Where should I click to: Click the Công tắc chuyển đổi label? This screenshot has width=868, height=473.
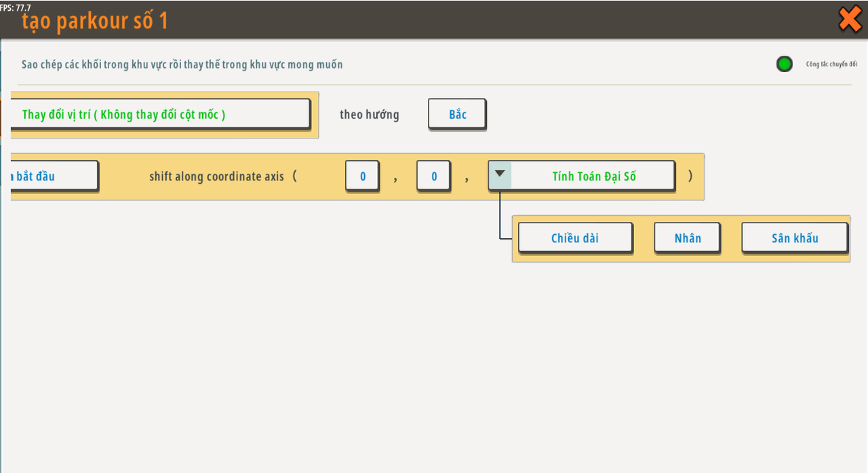point(831,64)
